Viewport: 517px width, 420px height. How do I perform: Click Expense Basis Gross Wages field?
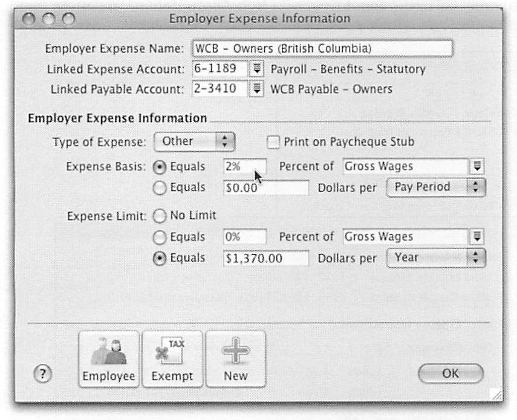(x=406, y=166)
